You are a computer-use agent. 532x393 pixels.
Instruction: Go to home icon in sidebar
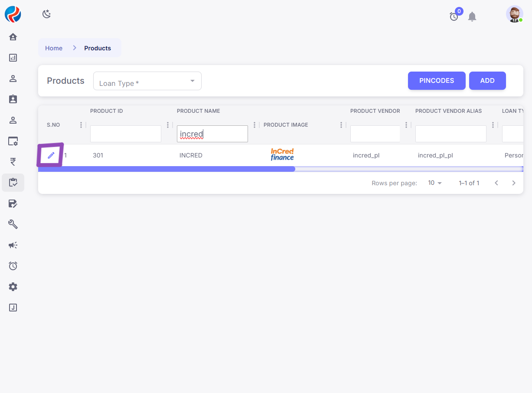pyautogui.click(x=13, y=37)
